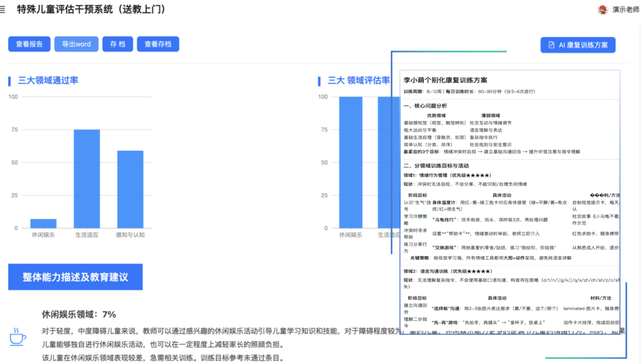
Task: Select the 感知与认知 bar in pass-rate chart
Action: (131, 189)
